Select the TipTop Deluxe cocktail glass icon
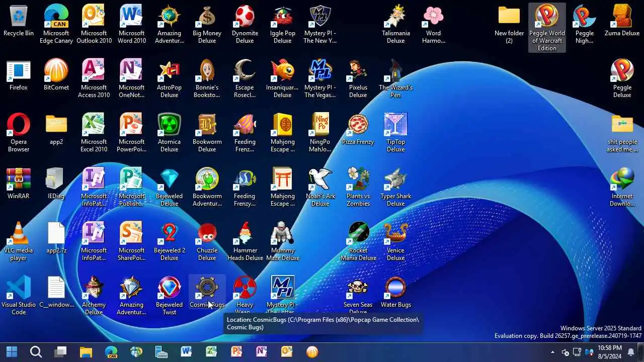The image size is (644, 362). (x=396, y=132)
